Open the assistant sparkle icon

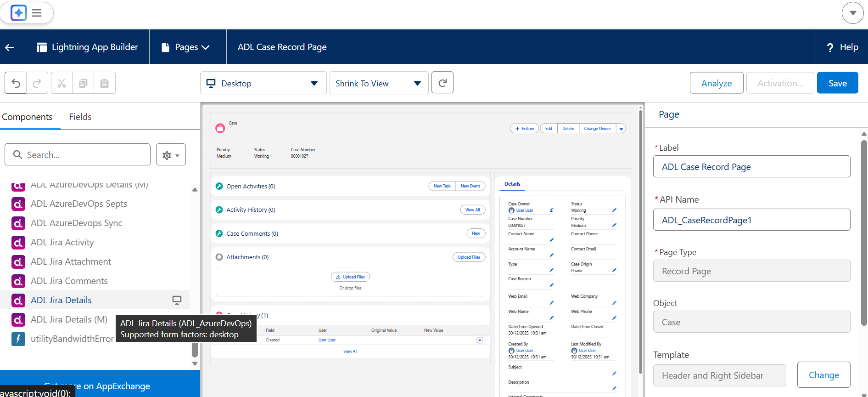point(19,13)
